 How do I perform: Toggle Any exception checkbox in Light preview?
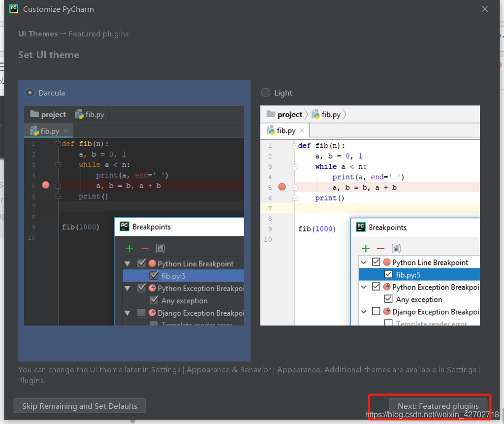pyautogui.click(x=388, y=299)
